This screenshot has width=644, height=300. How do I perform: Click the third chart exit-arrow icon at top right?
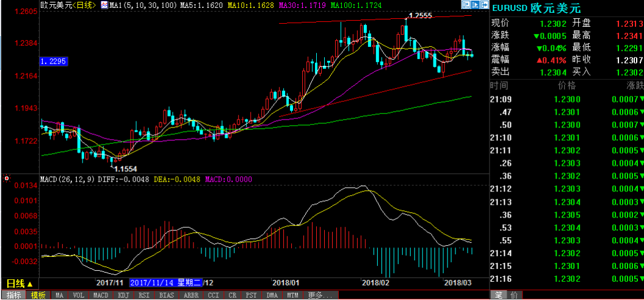pos(485,5)
